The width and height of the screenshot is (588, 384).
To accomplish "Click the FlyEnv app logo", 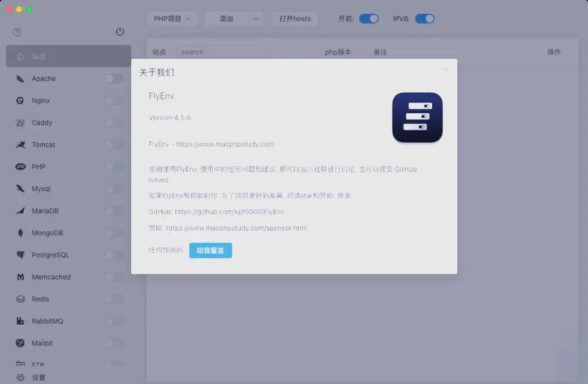I will pyautogui.click(x=418, y=118).
